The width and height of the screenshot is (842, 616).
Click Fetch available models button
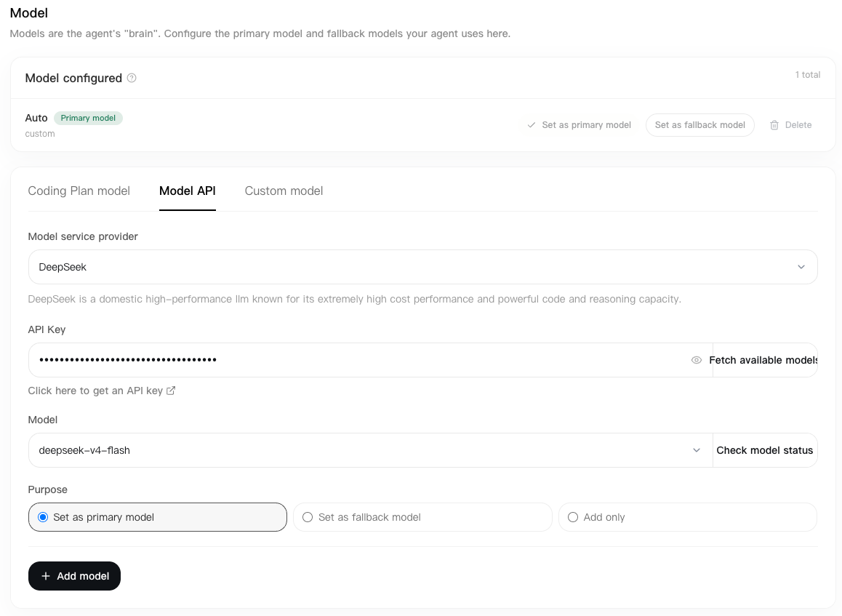tap(765, 360)
